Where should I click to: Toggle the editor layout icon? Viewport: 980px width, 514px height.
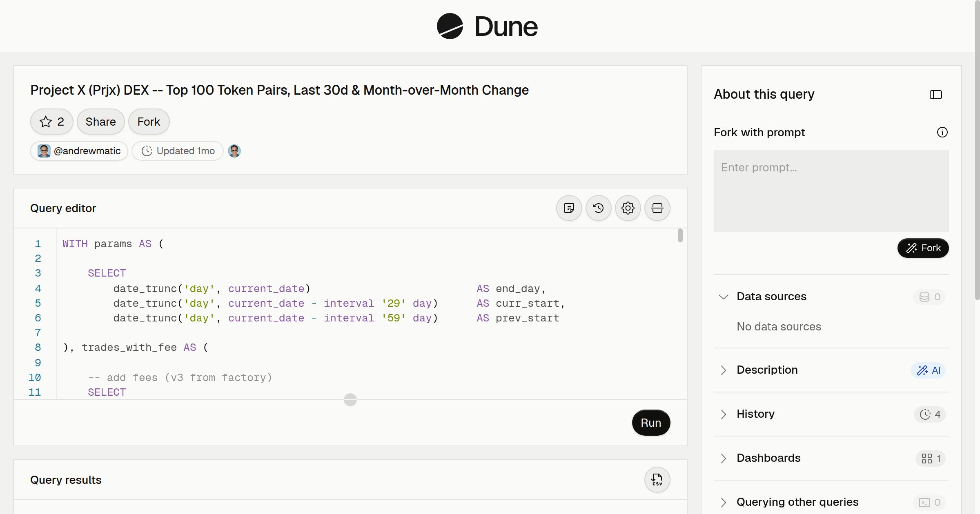pos(657,208)
